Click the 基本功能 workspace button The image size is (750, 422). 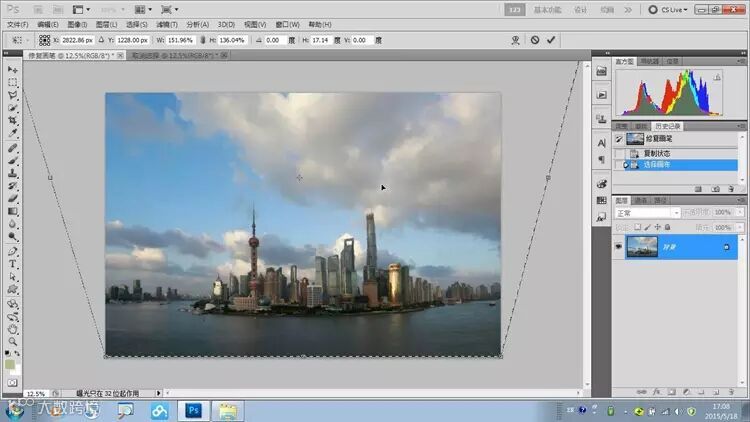click(547, 10)
